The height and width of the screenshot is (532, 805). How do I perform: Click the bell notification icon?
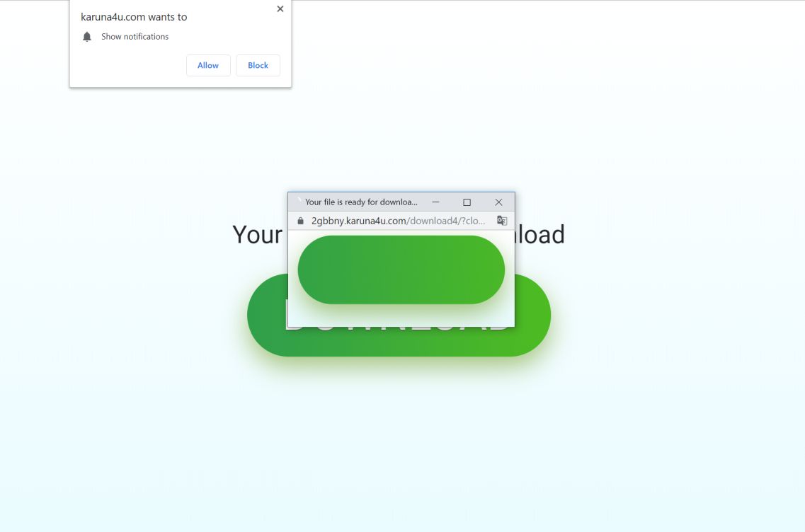(x=87, y=36)
